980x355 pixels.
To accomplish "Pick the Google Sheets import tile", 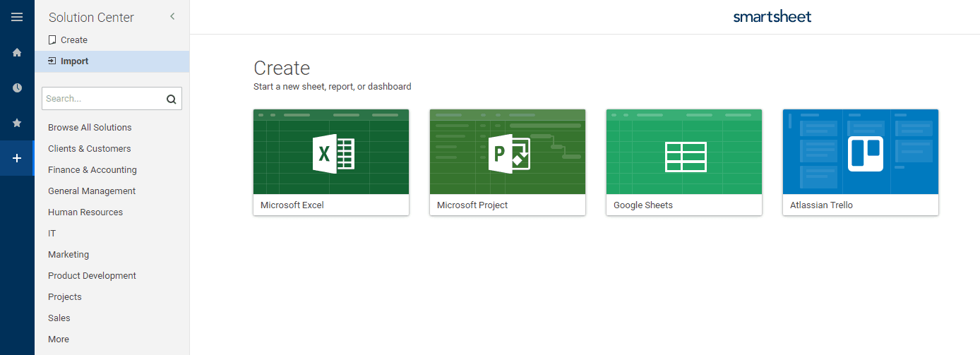I will (683, 162).
